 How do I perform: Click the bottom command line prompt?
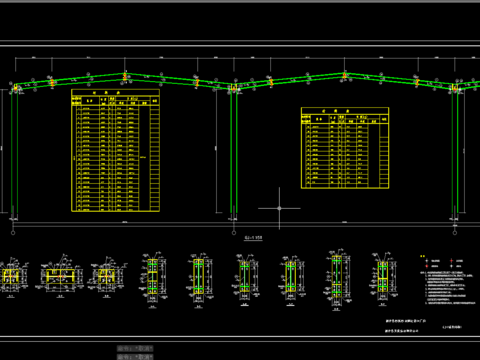135,357
